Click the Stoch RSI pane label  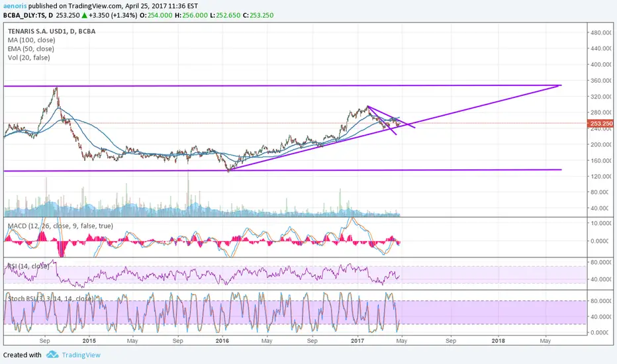tap(51, 298)
